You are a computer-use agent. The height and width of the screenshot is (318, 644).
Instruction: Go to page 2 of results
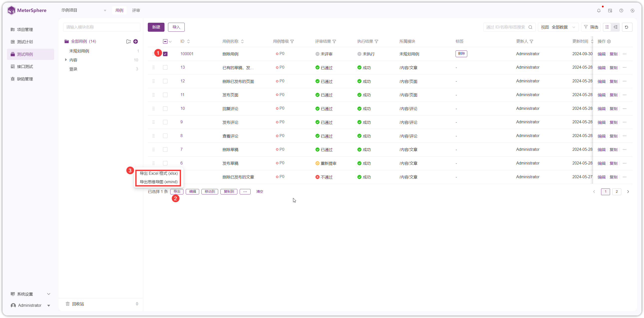tap(617, 191)
